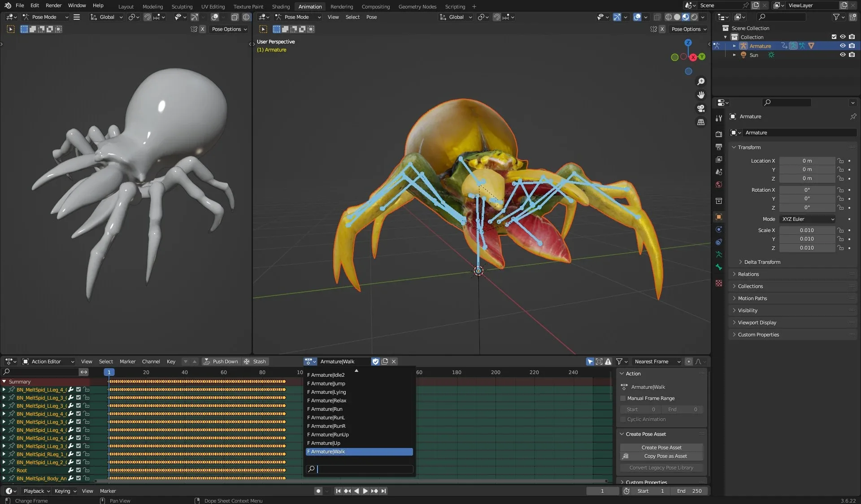Screen dimensions: 861x504
Task: Open Object Data armature properties tab
Action: point(719,254)
